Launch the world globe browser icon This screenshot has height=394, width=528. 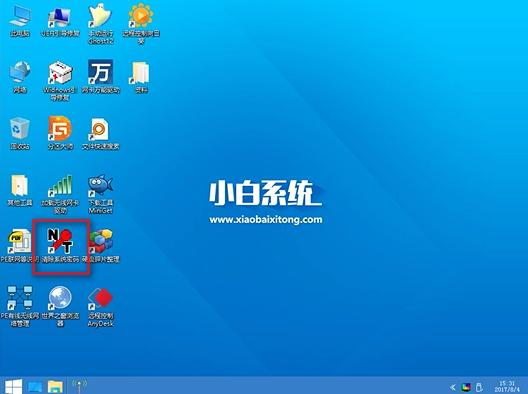point(60,306)
